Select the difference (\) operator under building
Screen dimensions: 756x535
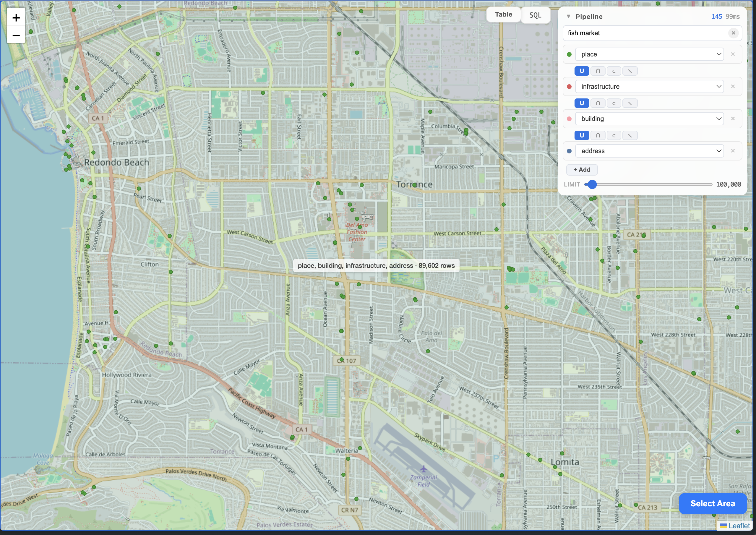pyautogui.click(x=630, y=135)
